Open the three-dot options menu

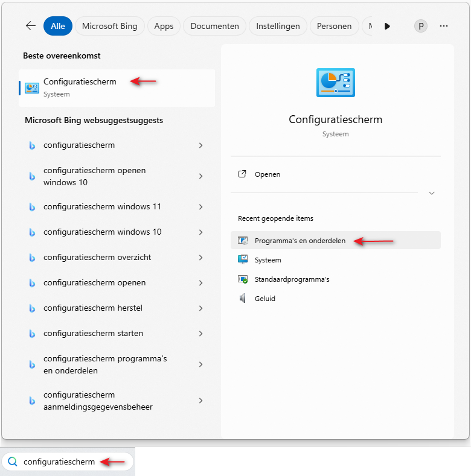(444, 26)
